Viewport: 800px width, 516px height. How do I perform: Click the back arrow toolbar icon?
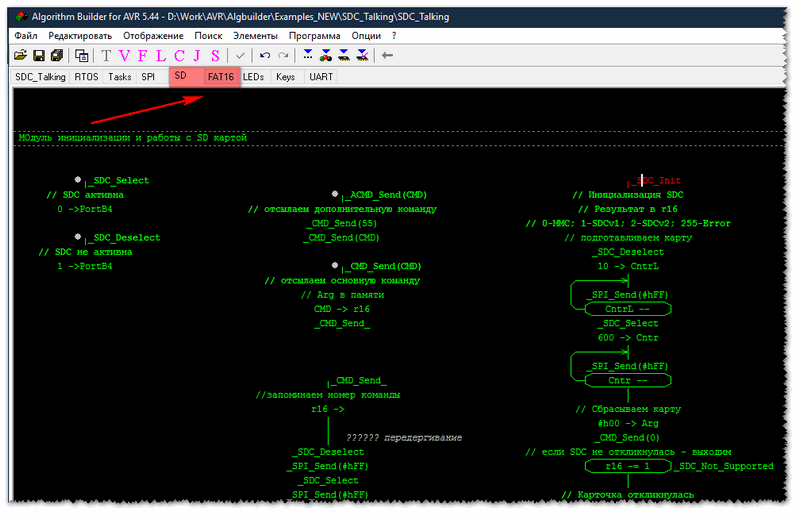[387, 55]
